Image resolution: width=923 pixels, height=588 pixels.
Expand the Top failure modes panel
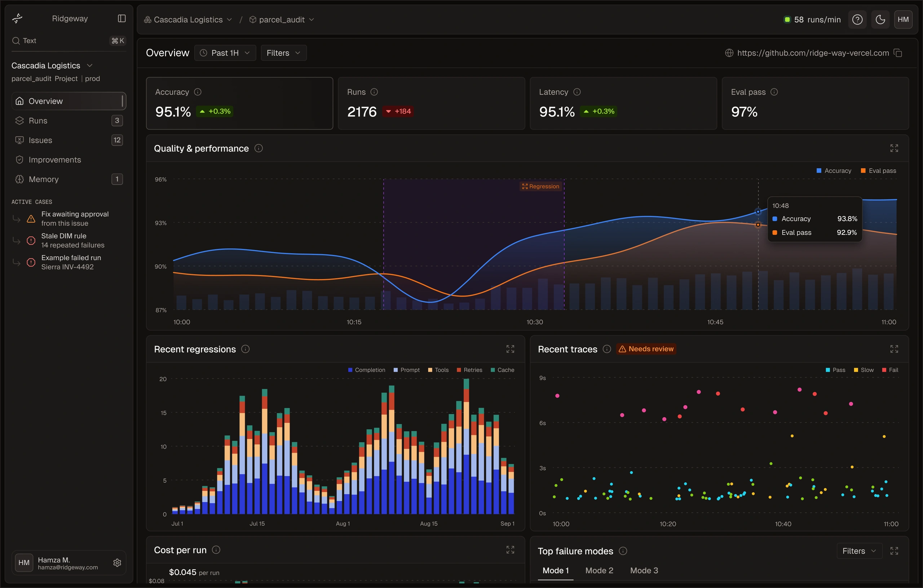point(894,551)
